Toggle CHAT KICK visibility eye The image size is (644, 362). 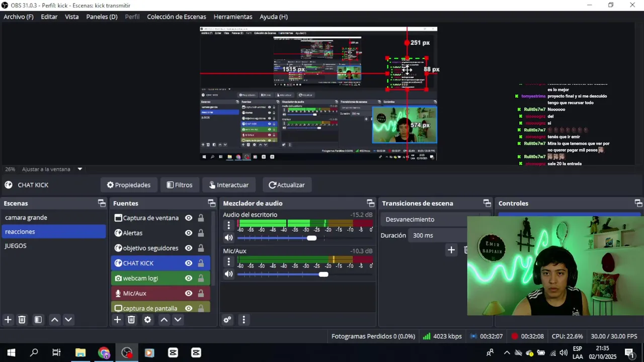(x=189, y=263)
